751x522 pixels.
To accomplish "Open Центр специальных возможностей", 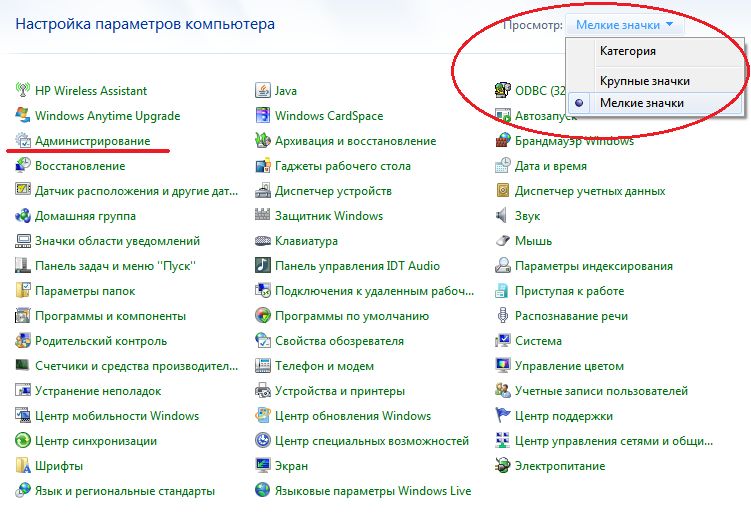I will [372, 441].
